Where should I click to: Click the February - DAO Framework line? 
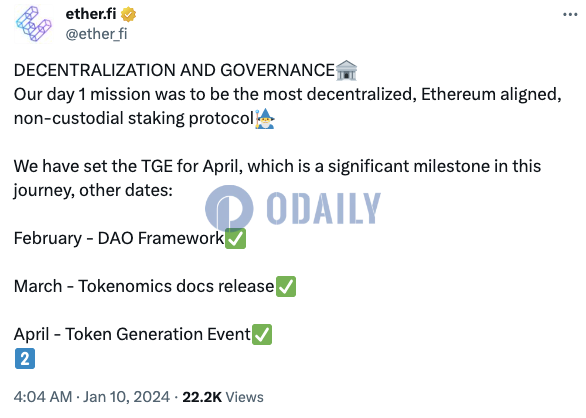tap(119, 239)
